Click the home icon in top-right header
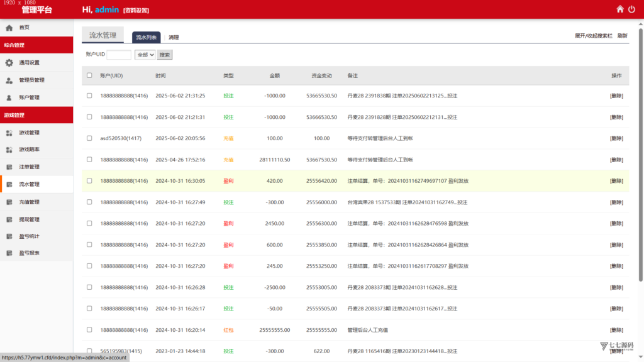 pyautogui.click(x=619, y=9)
